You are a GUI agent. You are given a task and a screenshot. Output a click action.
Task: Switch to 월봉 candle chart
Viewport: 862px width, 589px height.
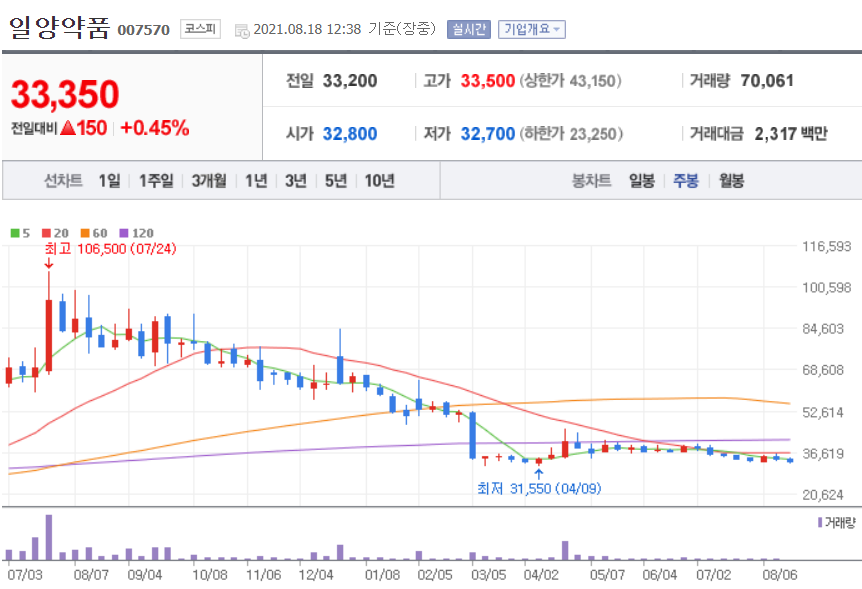pos(731,180)
